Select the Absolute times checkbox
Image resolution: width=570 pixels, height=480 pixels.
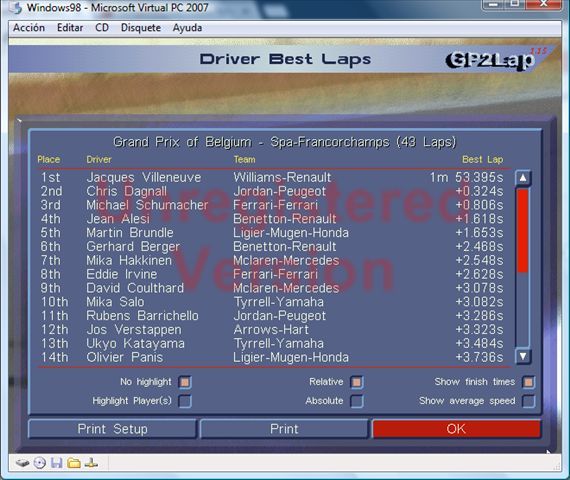coord(357,401)
